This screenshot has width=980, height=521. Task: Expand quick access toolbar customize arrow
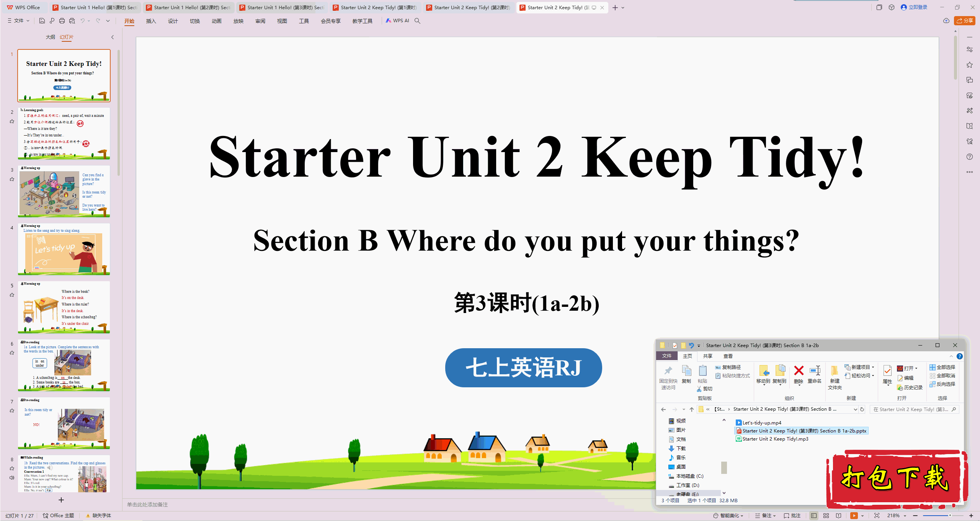pos(108,21)
